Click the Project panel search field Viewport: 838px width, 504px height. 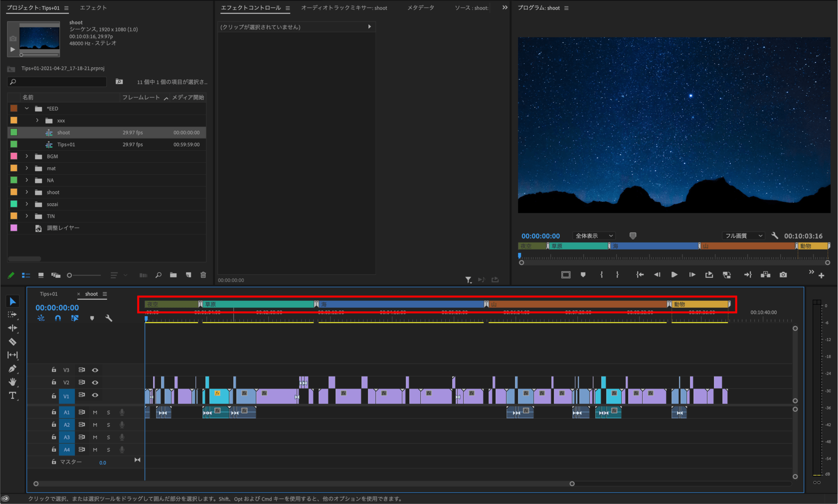click(57, 82)
